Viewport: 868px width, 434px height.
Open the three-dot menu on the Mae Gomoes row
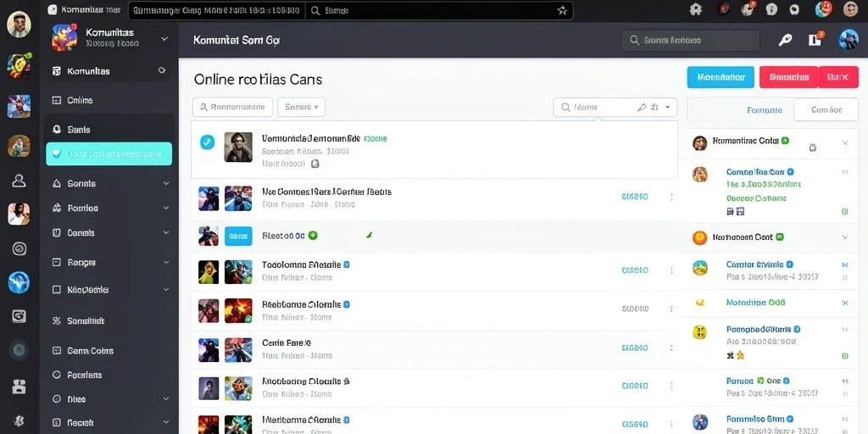pos(671,197)
